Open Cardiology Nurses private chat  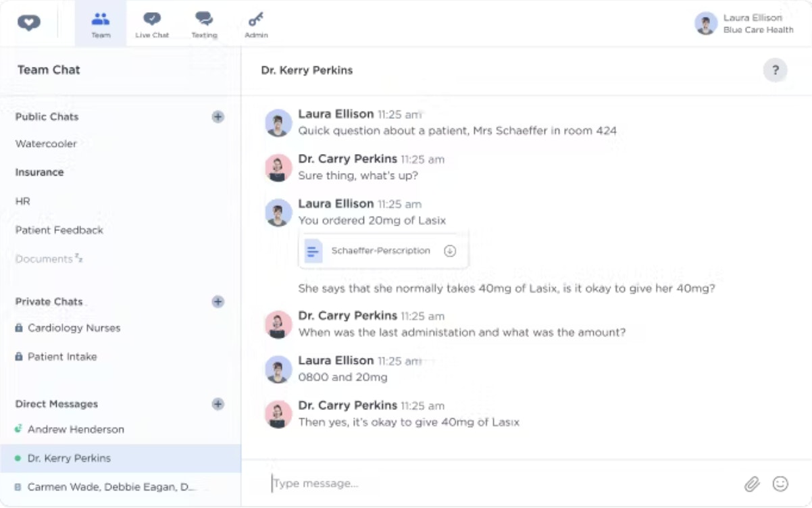[x=74, y=328]
